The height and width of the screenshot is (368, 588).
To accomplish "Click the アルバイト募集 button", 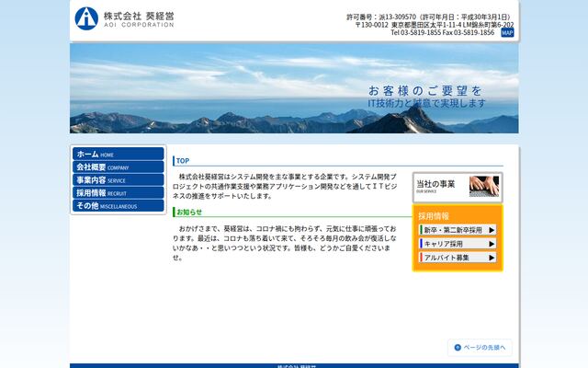I will 458,258.
